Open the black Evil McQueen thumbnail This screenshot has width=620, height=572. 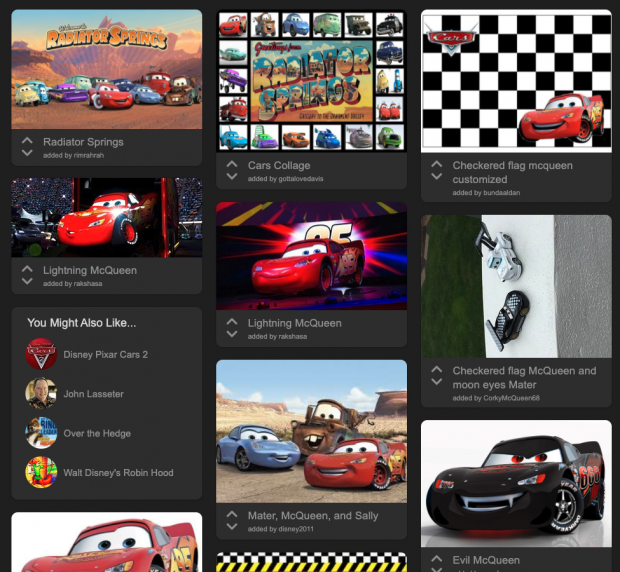[516, 483]
